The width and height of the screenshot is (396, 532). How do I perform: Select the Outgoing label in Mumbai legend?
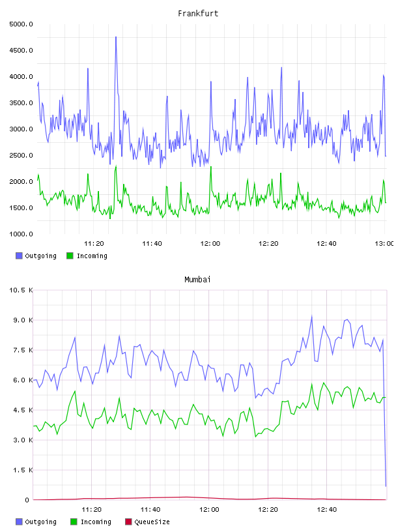pyautogui.click(x=40, y=522)
